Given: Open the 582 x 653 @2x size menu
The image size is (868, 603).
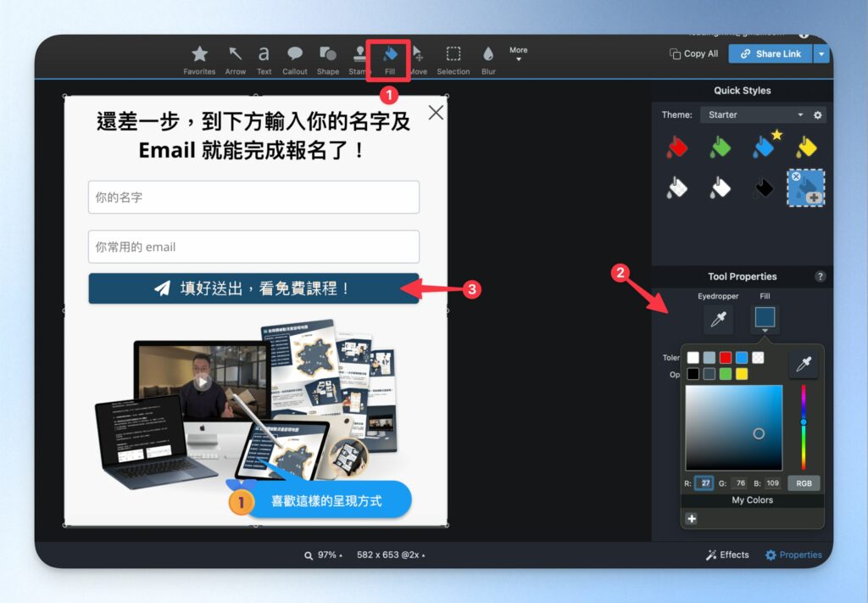Looking at the screenshot, I should click(x=391, y=555).
